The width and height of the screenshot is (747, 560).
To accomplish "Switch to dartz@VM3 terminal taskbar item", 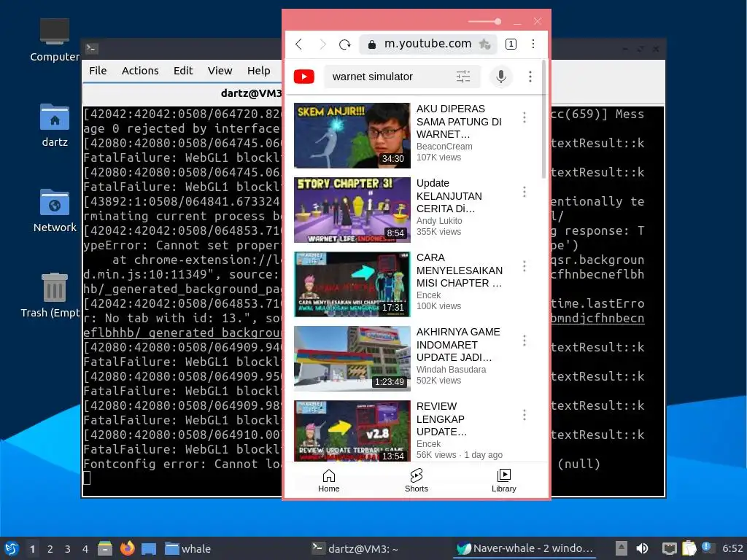I will coord(355,548).
